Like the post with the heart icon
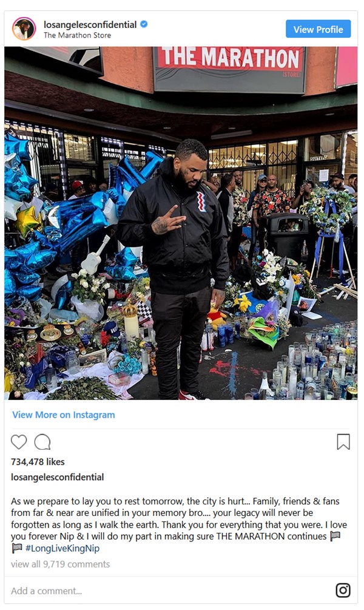 [19, 442]
